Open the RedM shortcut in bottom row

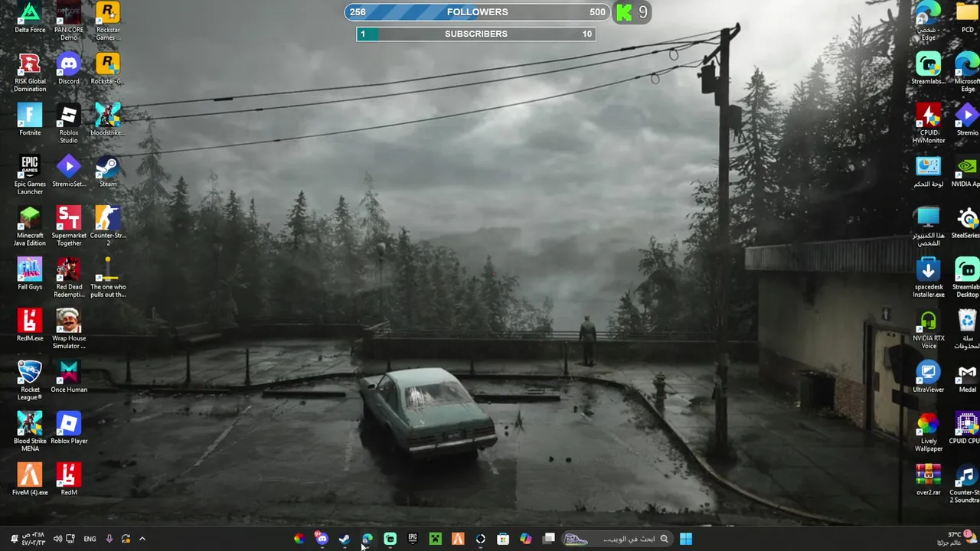(x=69, y=479)
